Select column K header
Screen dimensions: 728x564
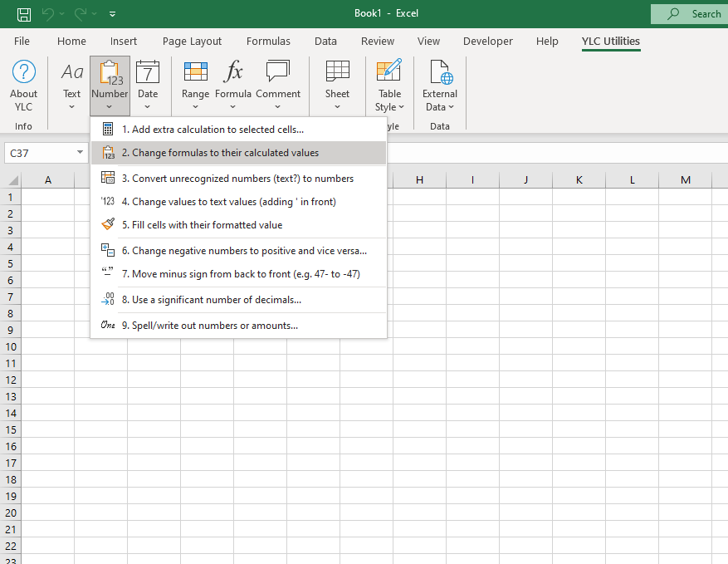579,180
